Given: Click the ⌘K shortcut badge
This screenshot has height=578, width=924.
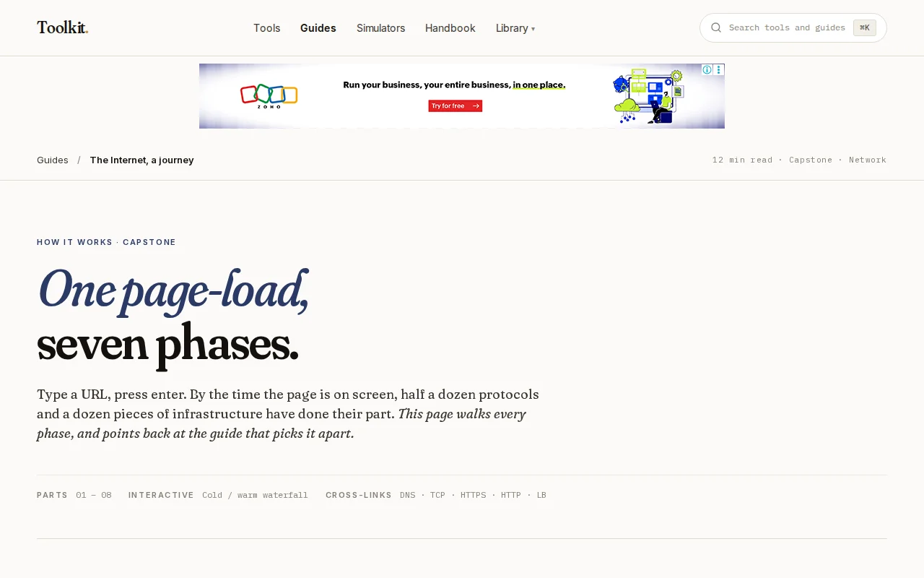Looking at the screenshot, I should pos(864,27).
